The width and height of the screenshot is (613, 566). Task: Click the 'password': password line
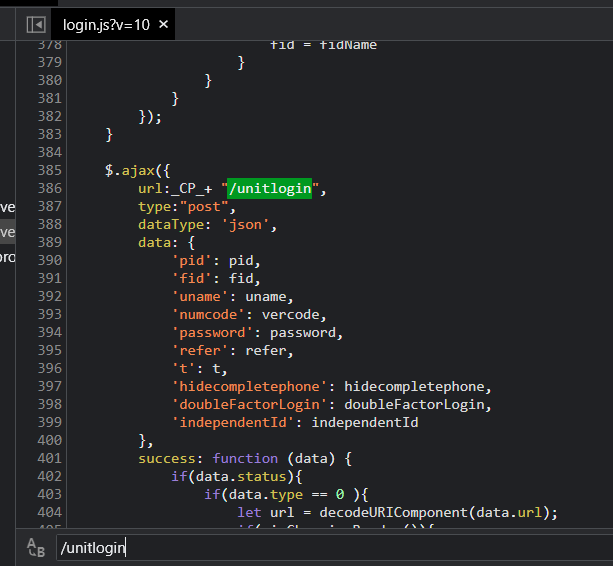click(x=257, y=333)
